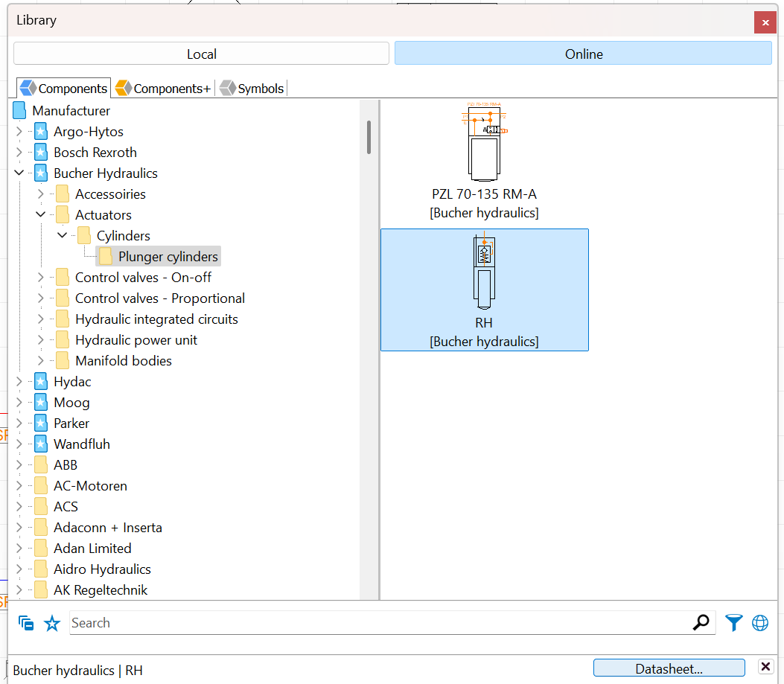This screenshot has height=684, width=784.
Task: Select the Online library button
Action: 583,54
